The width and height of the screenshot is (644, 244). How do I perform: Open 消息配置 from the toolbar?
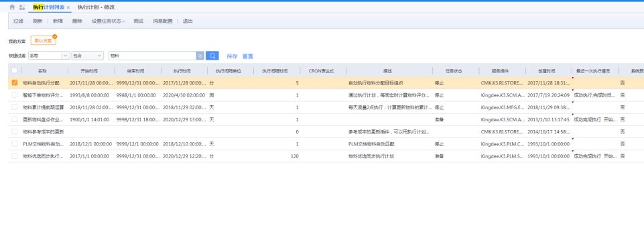coord(163,21)
